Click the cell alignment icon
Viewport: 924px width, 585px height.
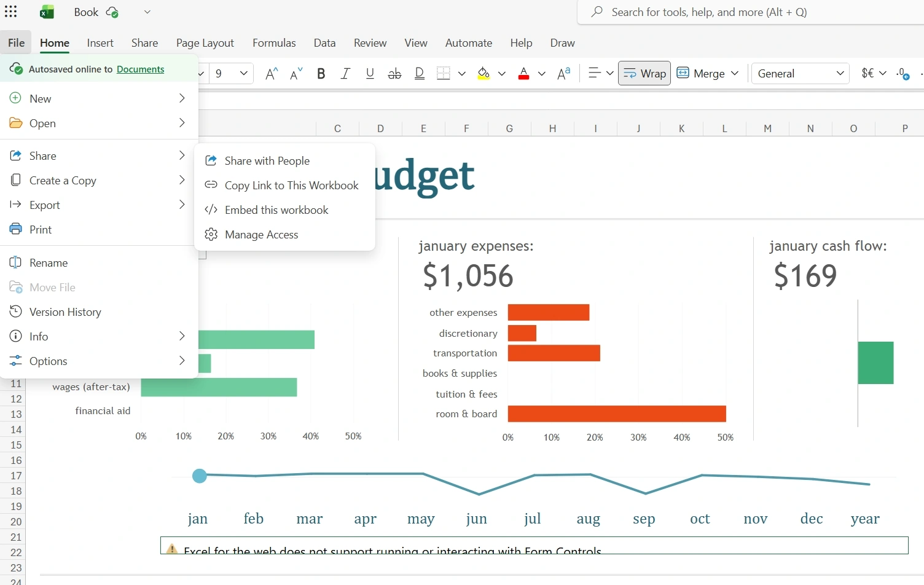[594, 74]
